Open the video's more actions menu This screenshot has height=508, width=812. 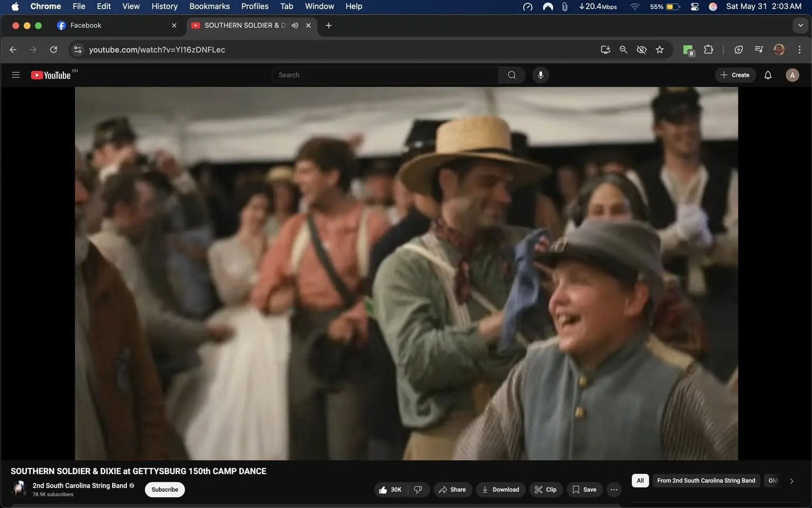pos(613,489)
